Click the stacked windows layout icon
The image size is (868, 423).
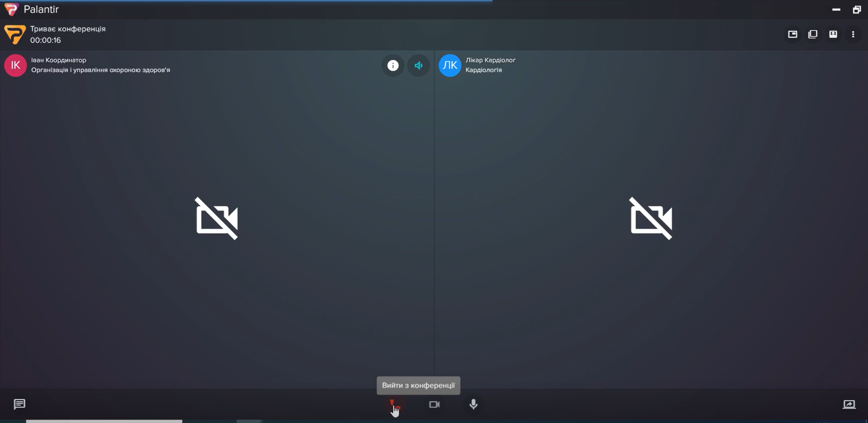tap(813, 35)
